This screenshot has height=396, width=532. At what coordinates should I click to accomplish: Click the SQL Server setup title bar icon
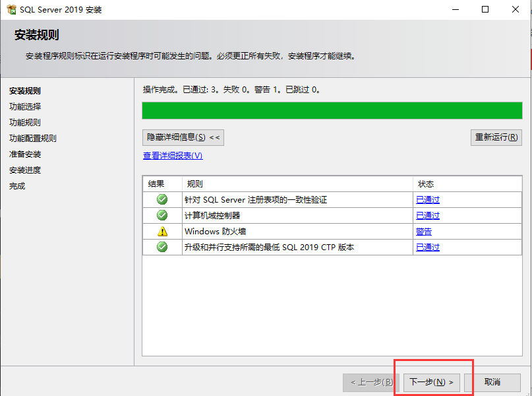[11, 9]
